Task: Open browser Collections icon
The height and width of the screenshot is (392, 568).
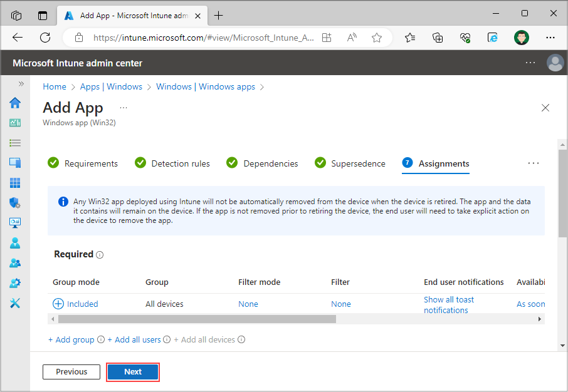Action: click(x=438, y=38)
